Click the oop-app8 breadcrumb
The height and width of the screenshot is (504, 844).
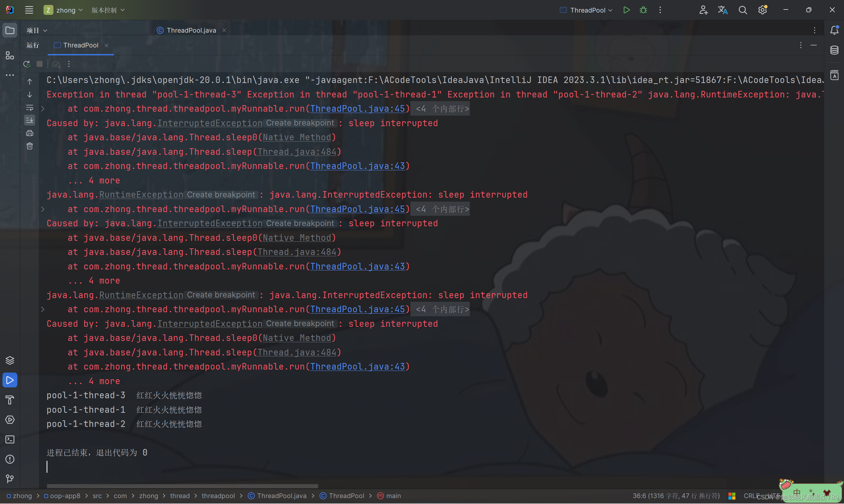62,496
